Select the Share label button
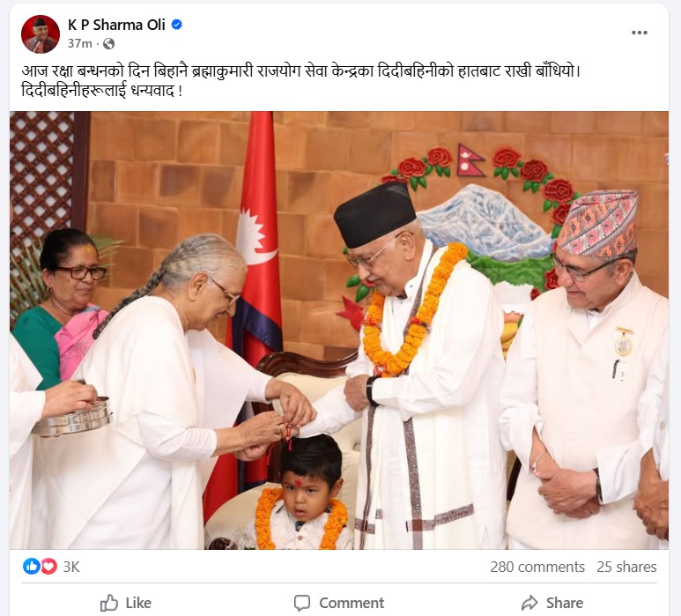The width and height of the screenshot is (681, 616). click(565, 603)
